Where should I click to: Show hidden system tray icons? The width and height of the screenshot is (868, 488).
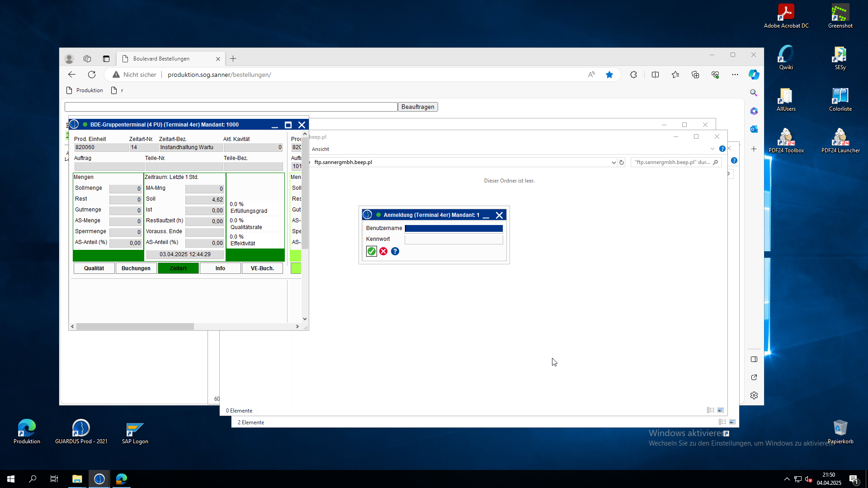787,479
